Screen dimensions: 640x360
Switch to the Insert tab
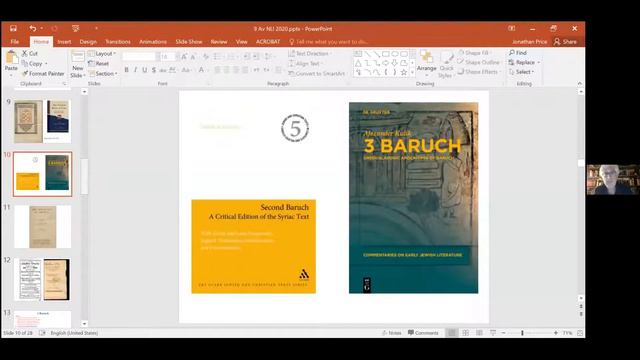[x=64, y=42]
